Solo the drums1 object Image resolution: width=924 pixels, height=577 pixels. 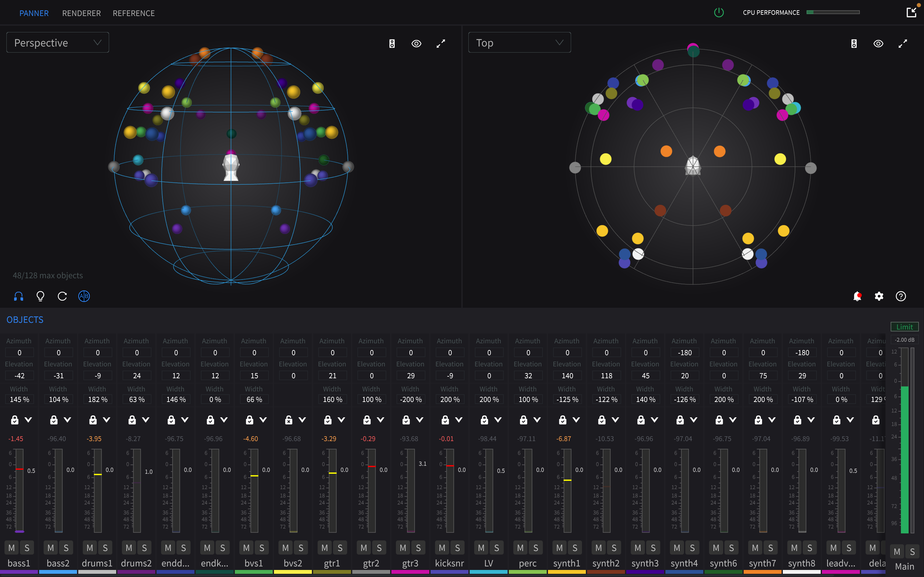click(105, 548)
